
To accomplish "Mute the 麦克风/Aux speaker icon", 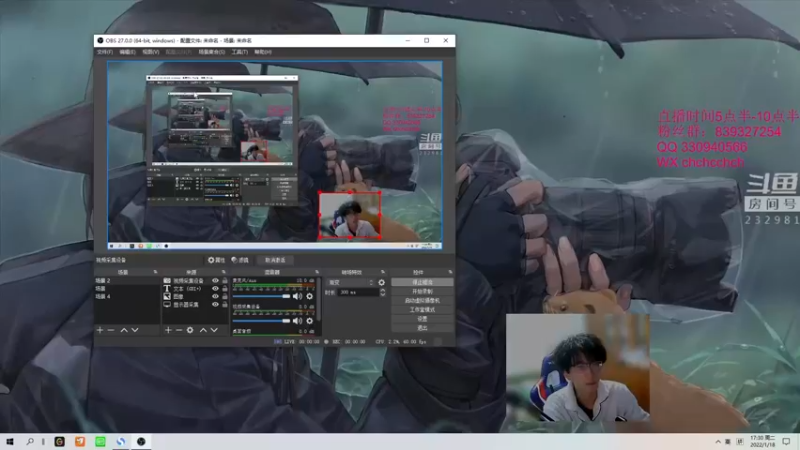I will tap(297, 296).
